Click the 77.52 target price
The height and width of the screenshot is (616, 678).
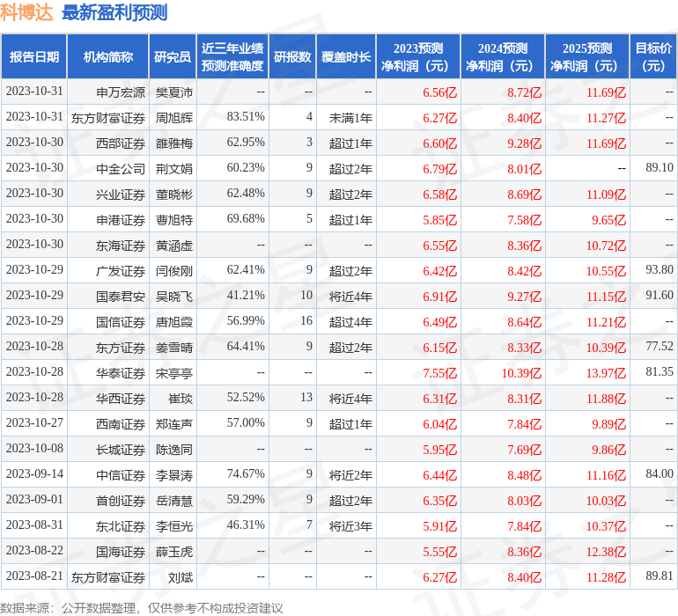tap(660, 346)
